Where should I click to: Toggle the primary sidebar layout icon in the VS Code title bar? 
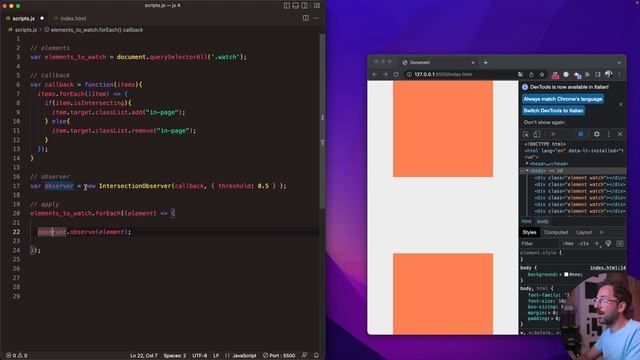pyautogui.click(x=287, y=5)
